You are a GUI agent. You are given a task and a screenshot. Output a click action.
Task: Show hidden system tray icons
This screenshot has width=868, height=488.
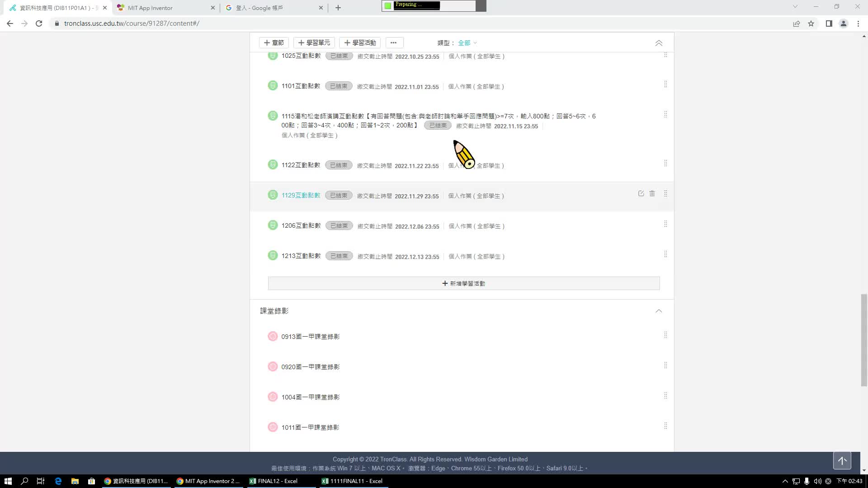[785, 481]
